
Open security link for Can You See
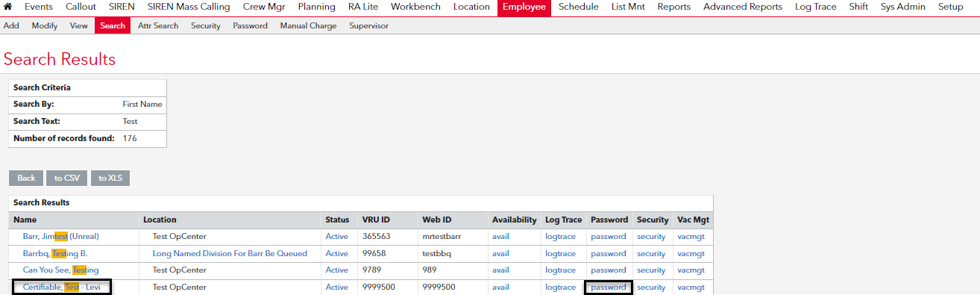[x=651, y=270]
